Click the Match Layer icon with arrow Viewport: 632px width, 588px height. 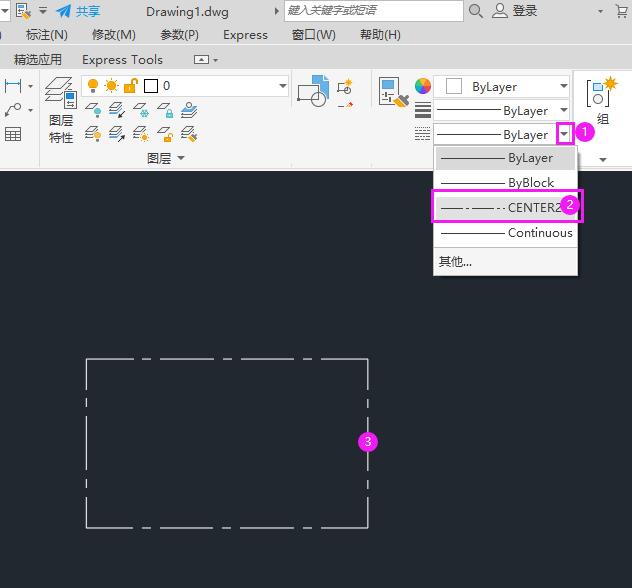coord(117,134)
